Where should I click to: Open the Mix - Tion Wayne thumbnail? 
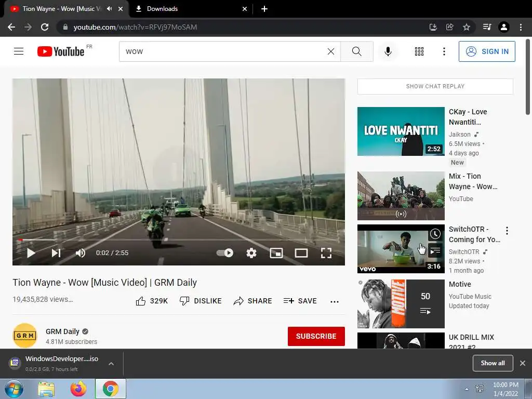pyautogui.click(x=401, y=196)
